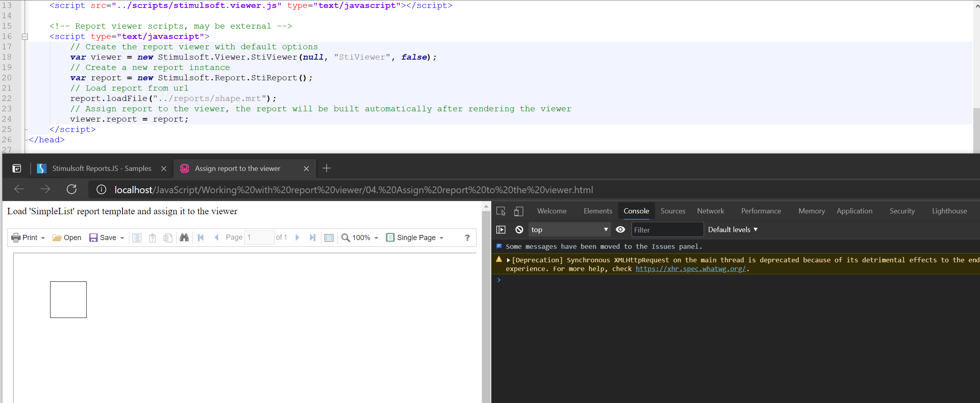This screenshot has height=403, width=980.
Task: Open the DevTools Network tab
Action: tap(711, 211)
